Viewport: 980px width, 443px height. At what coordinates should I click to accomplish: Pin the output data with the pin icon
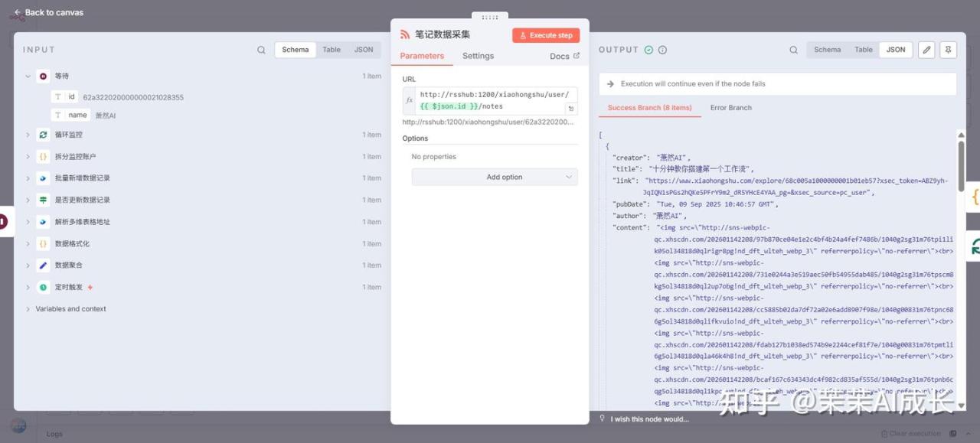click(948, 50)
